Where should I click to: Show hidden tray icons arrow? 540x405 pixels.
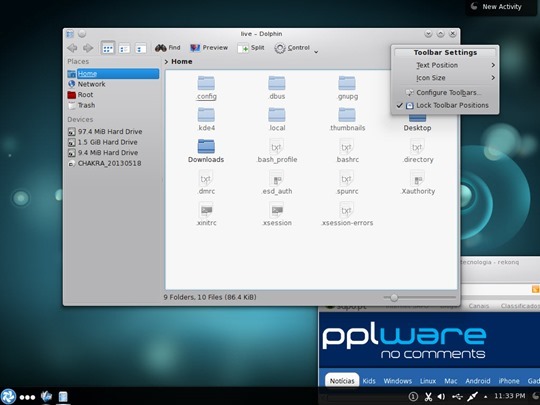(486, 397)
